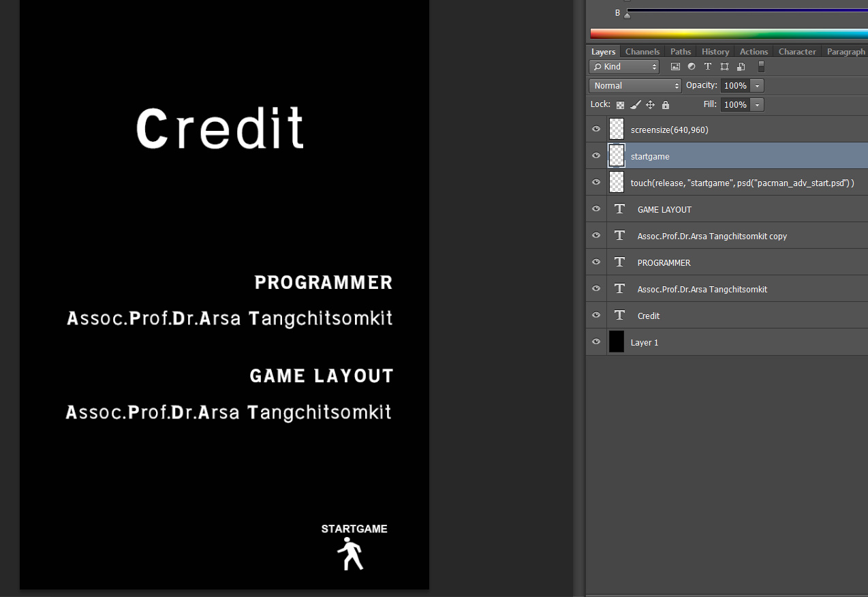Hide the Credit text layer
The height and width of the screenshot is (597, 868).
tap(595, 315)
